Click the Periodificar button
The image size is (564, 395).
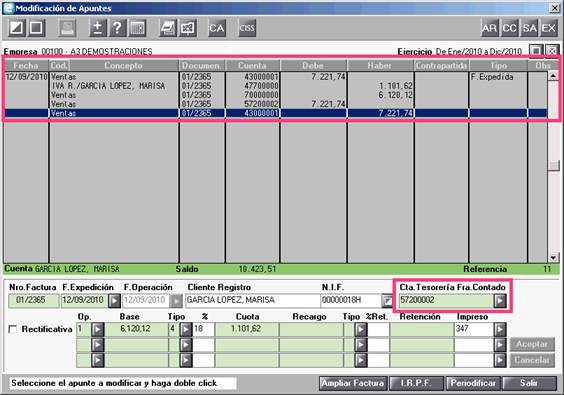[473, 383]
